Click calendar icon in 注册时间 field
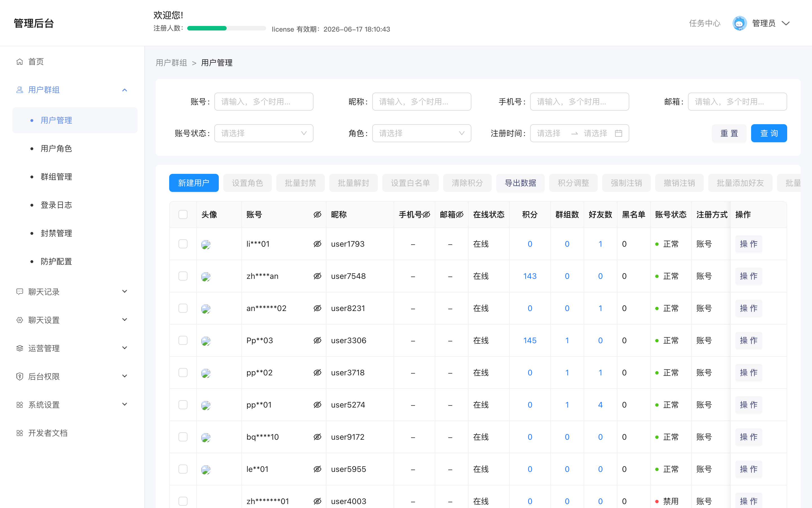This screenshot has height=508, width=812. point(618,133)
